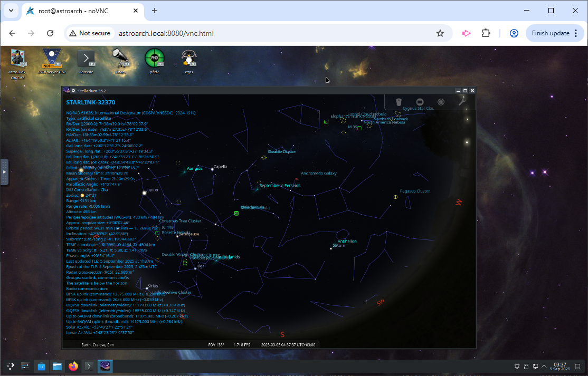
Task: Select the North America Nebula label
Action: (x=384, y=122)
